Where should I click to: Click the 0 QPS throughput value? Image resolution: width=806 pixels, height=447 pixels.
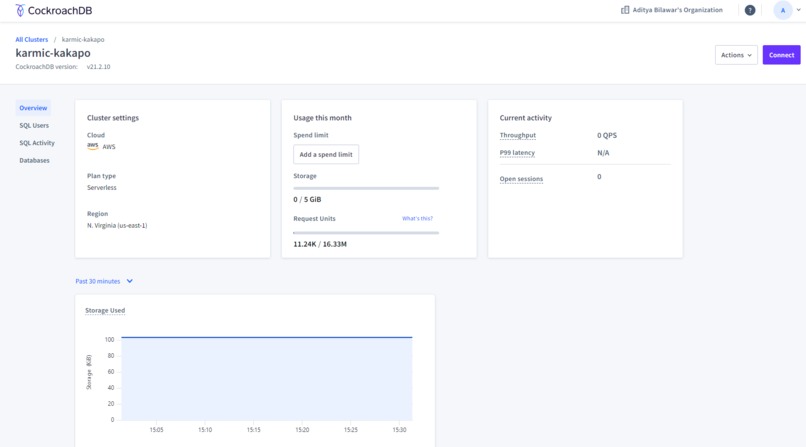pyautogui.click(x=607, y=135)
